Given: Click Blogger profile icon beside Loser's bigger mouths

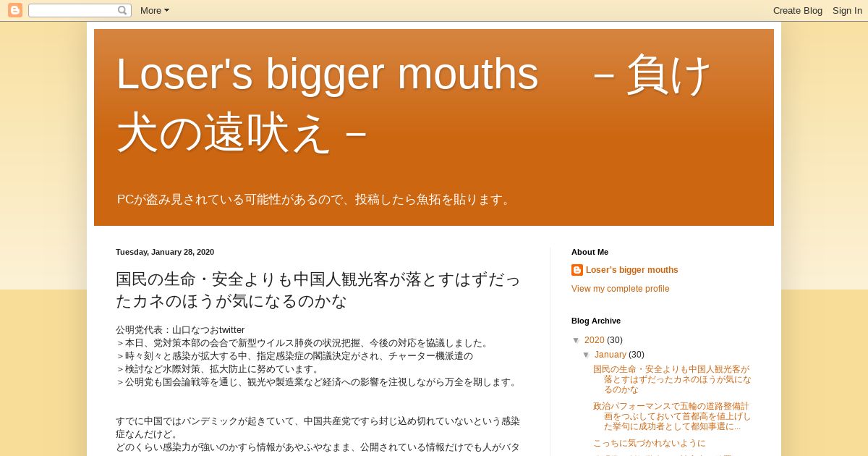Looking at the screenshot, I should [x=577, y=270].
